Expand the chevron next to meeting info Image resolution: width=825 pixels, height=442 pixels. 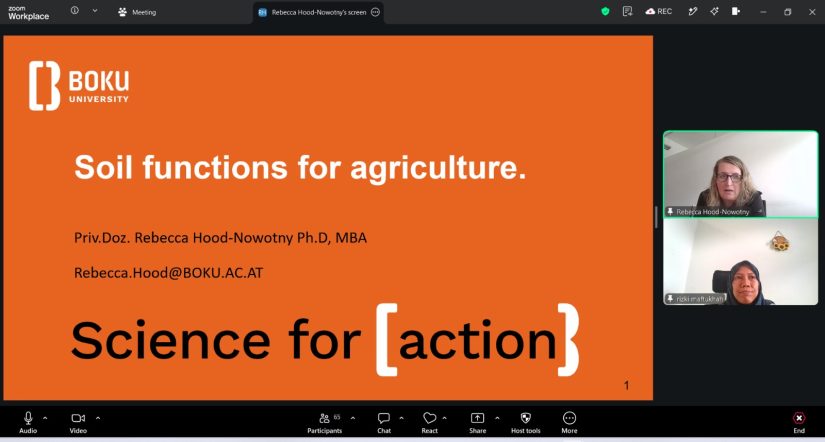(x=95, y=11)
